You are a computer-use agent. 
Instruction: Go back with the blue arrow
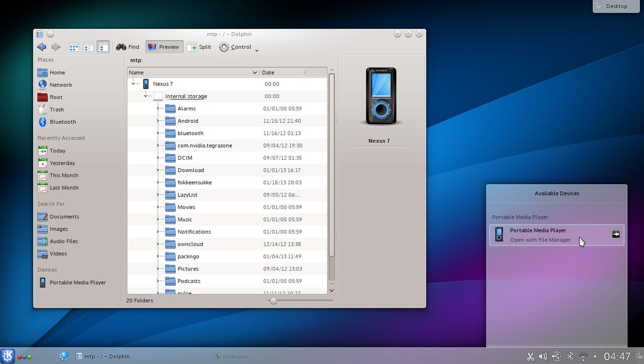pos(42,47)
